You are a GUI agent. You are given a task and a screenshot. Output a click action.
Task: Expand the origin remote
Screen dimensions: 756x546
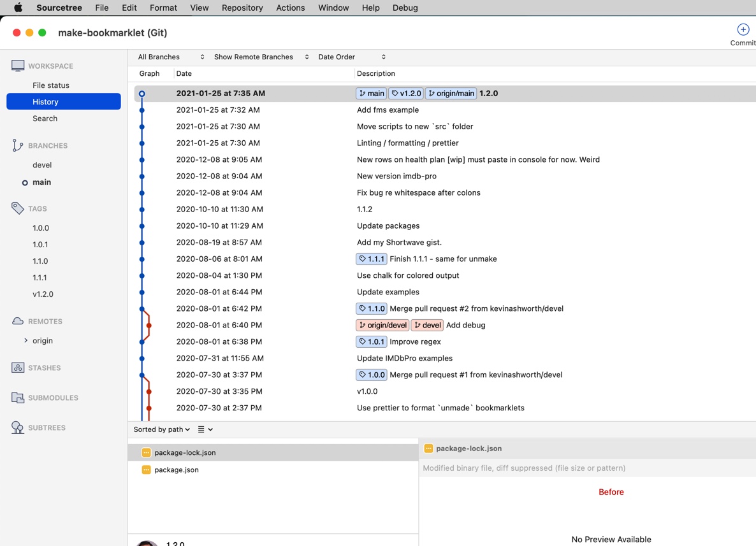(x=26, y=340)
